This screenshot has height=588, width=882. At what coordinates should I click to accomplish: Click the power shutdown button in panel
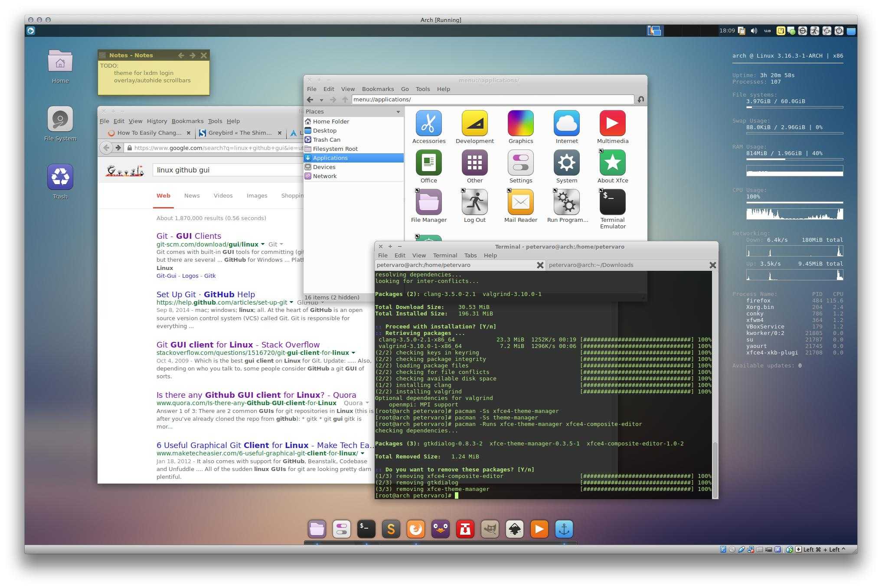[x=839, y=31]
